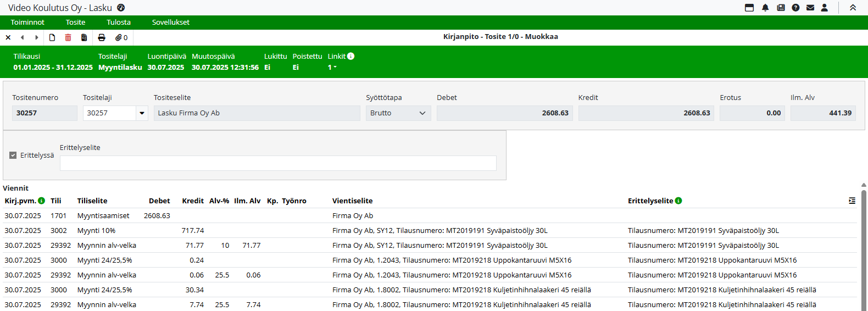Open the Sovellukset menu
This screenshot has height=311, width=868.
170,23
